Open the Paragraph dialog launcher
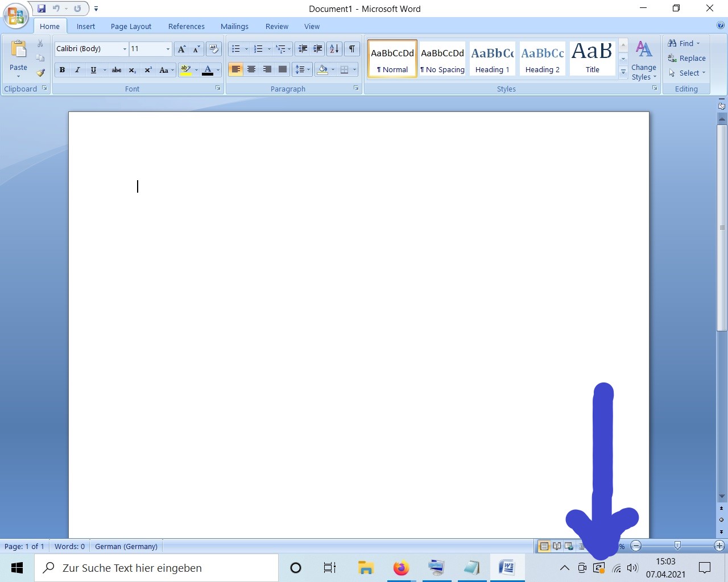This screenshot has width=728, height=582. [356, 88]
